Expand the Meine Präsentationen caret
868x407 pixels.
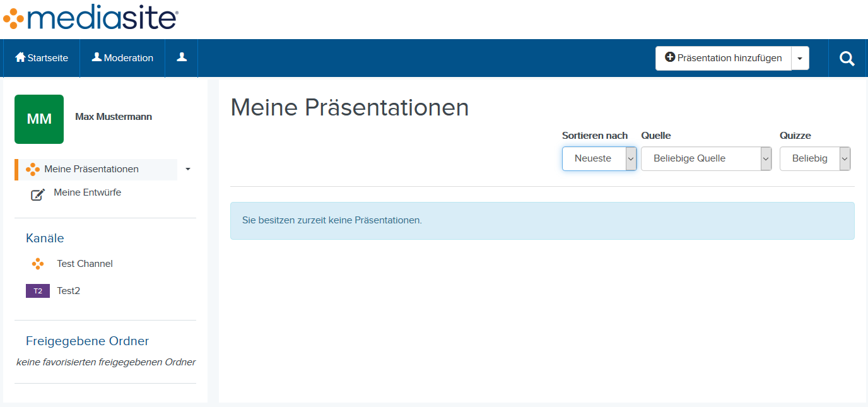[187, 169]
